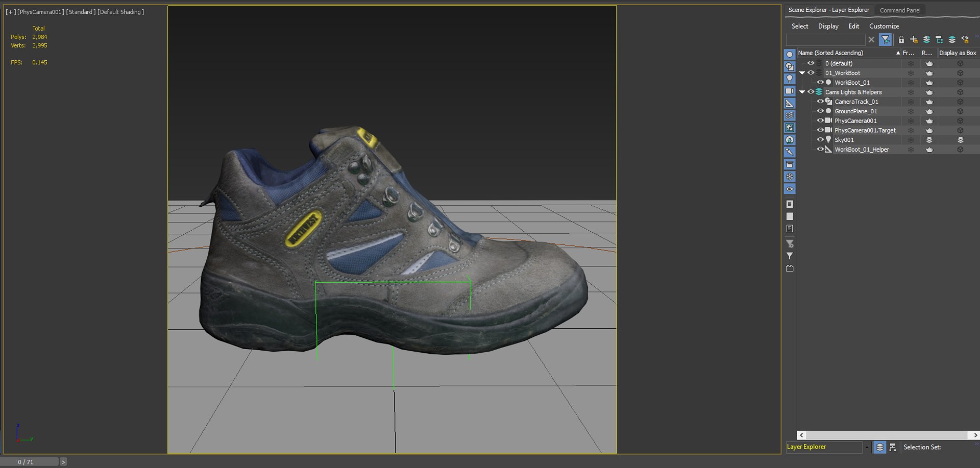Toggle the Display Cameras filter icon
The image size is (980, 468).
790,91
